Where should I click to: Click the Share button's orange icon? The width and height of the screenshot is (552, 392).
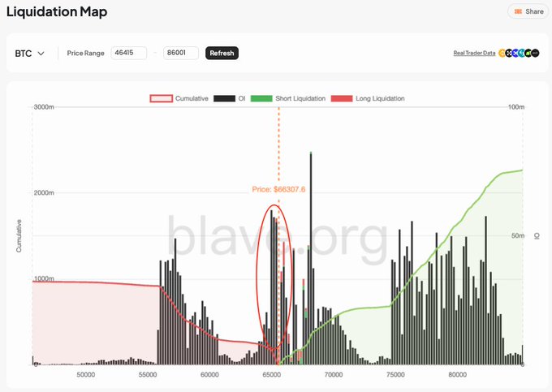tap(518, 11)
